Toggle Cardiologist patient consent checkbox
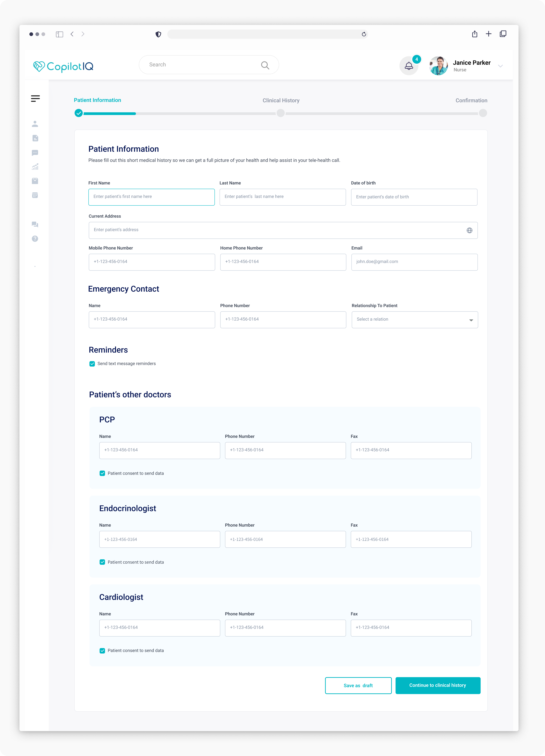This screenshot has width=545, height=756. coord(102,651)
